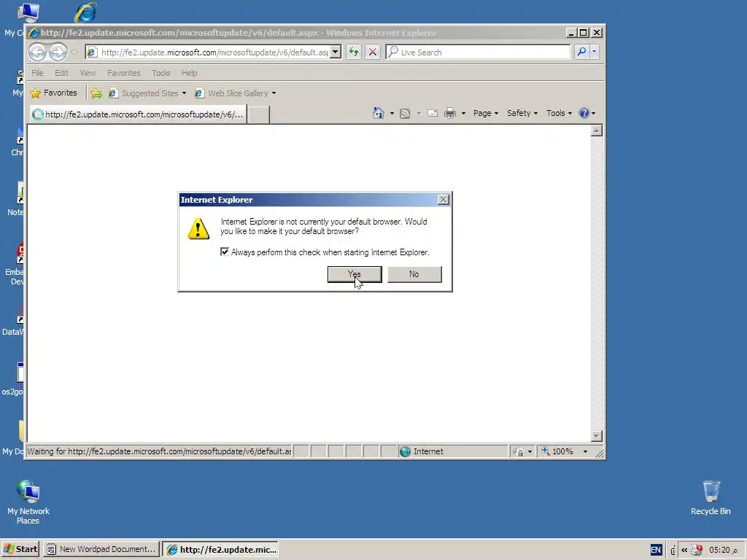Image resolution: width=747 pixels, height=560 pixels.
Task: Open the View menu
Action: [88, 73]
